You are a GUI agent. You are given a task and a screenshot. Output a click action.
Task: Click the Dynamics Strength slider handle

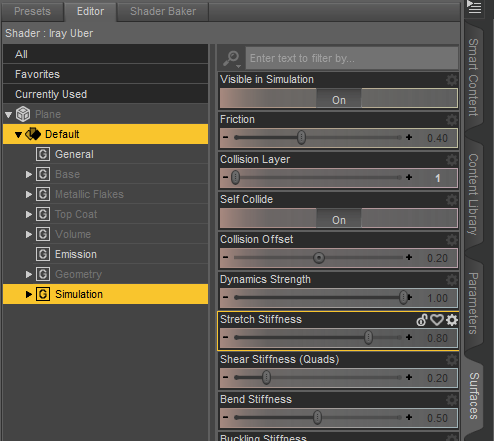point(403,297)
